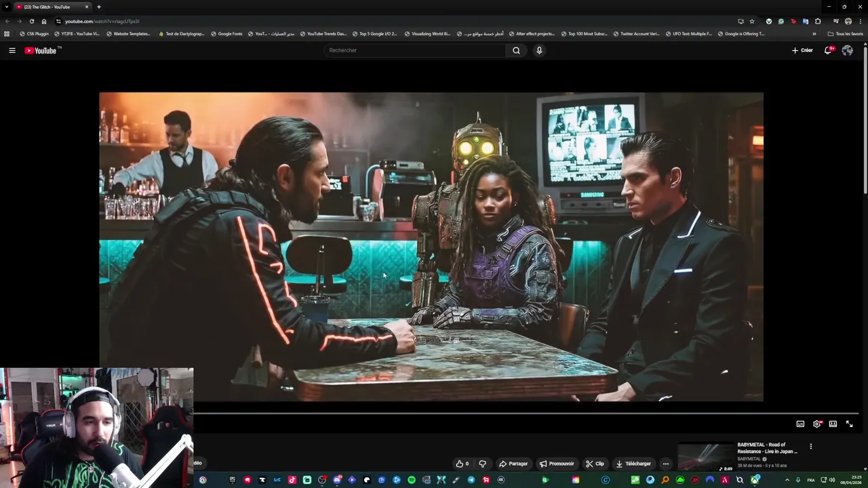Open the YouTube notifications bell

click(x=828, y=50)
